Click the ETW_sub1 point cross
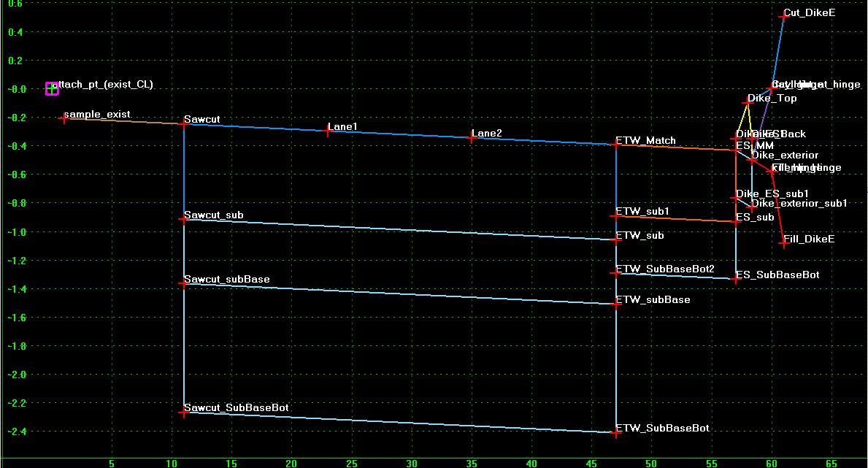This screenshot has width=868, height=468. (x=615, y=216)
